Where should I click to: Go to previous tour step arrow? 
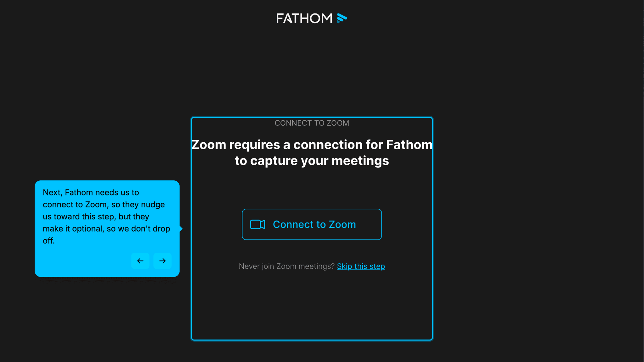coord(140,261)
